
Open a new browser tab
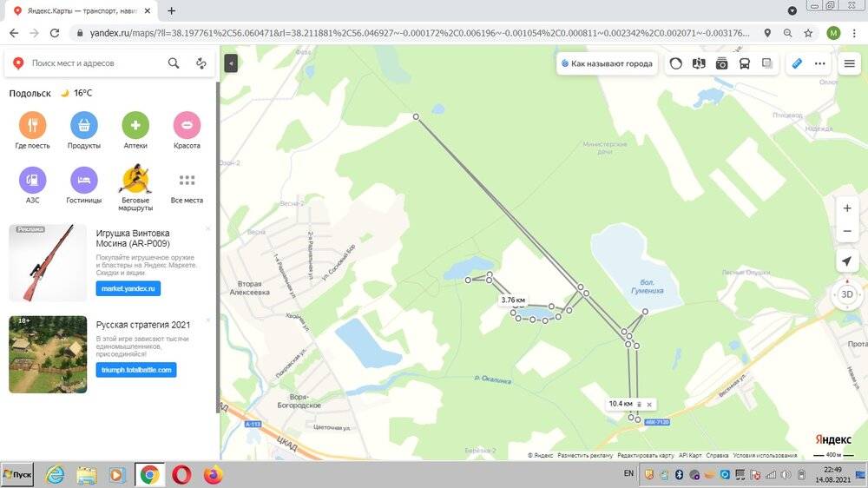pyautogui.click(x=171, y=10)
